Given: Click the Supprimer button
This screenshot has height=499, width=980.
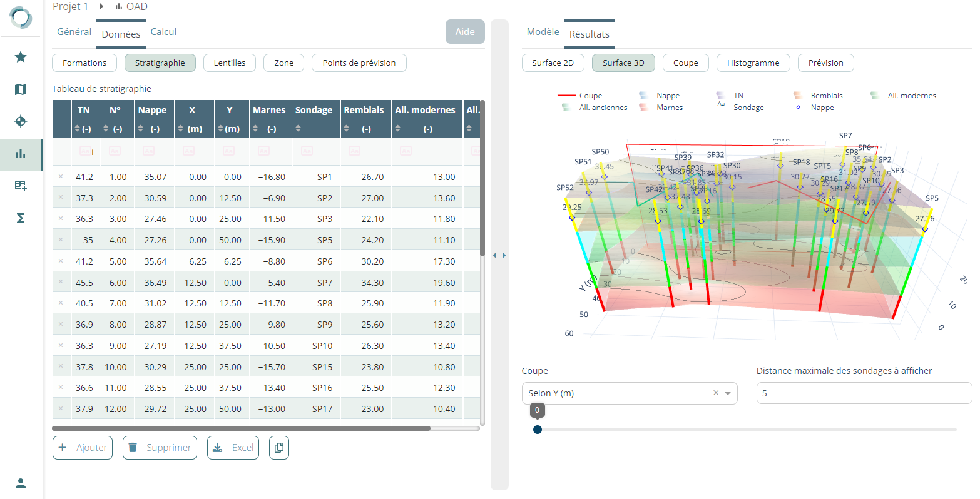Looking at the screenshot, I should (160, 448).
